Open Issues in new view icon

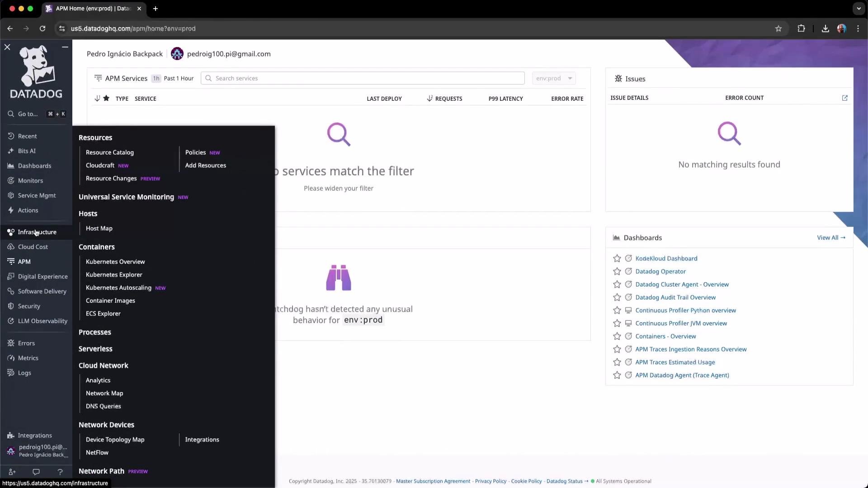pos(844,98)
